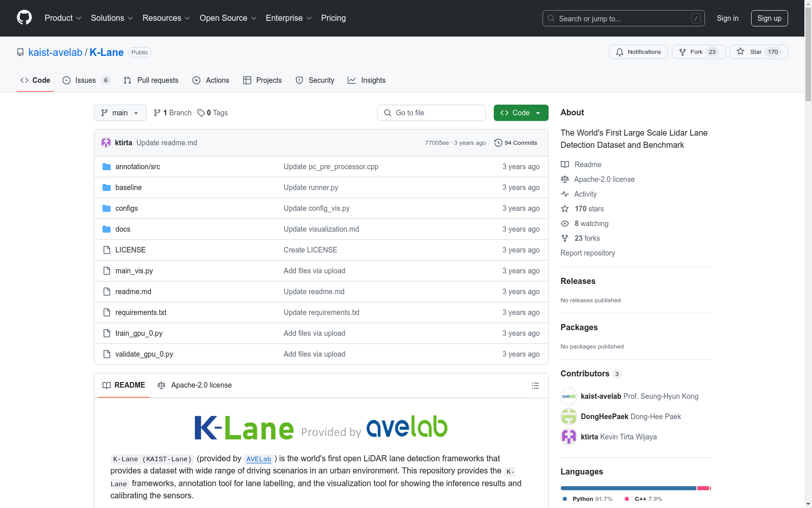Open the AVELab link in README

[259, 459]
